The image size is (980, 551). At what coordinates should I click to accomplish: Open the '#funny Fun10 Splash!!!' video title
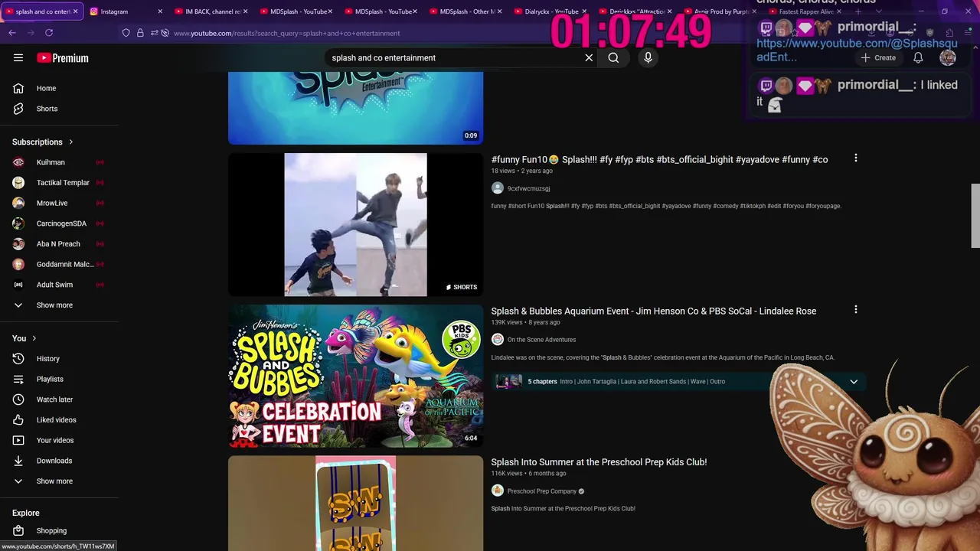tap(659, 159)
